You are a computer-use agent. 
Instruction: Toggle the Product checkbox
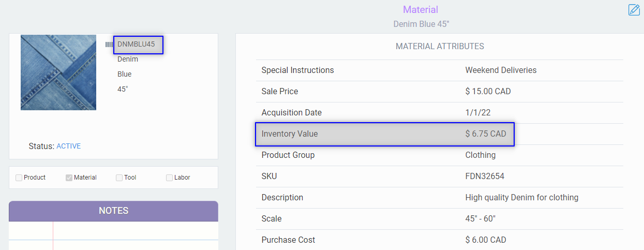[19, 178]
